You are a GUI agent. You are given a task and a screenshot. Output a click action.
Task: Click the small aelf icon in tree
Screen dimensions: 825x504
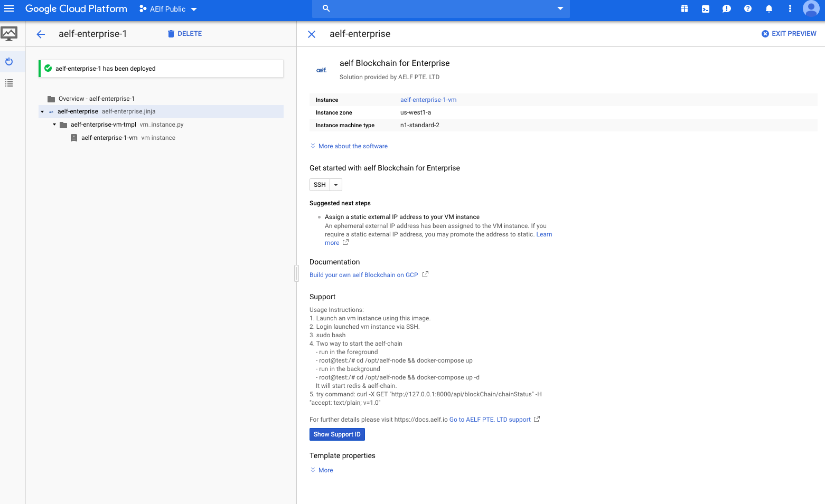pos(51,112)
